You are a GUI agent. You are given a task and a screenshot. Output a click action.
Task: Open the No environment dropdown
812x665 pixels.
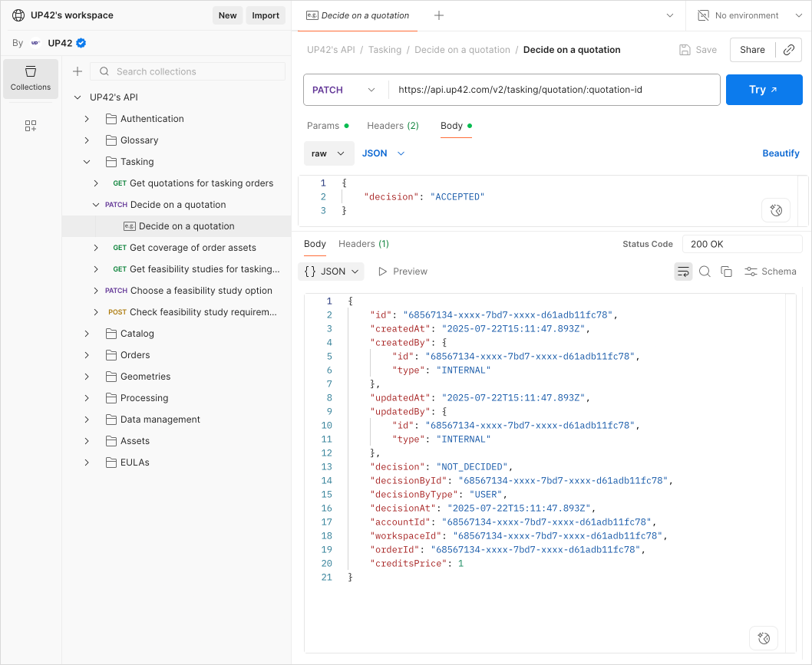[798, 15]
